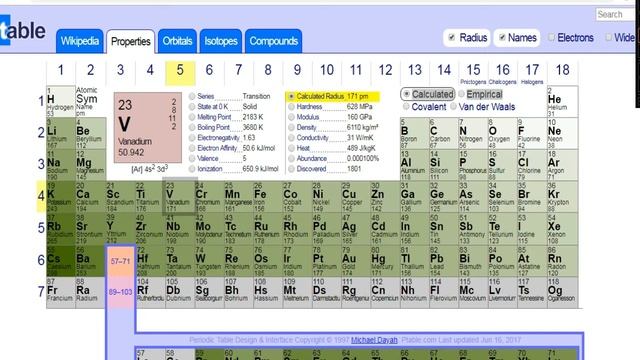Select the Hardness property radio

(291, 107)
